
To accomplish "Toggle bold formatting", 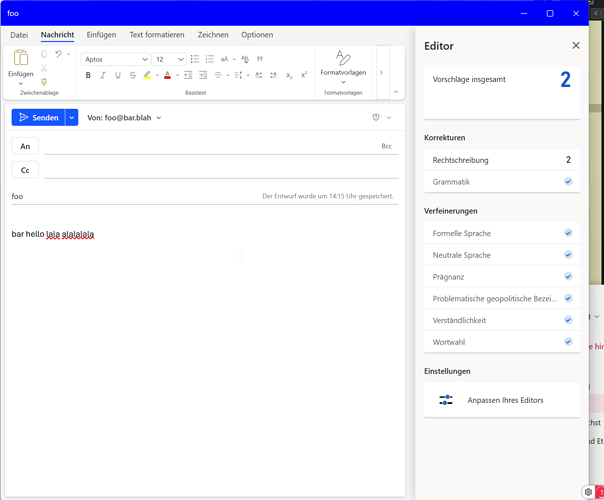I will 88,75.
